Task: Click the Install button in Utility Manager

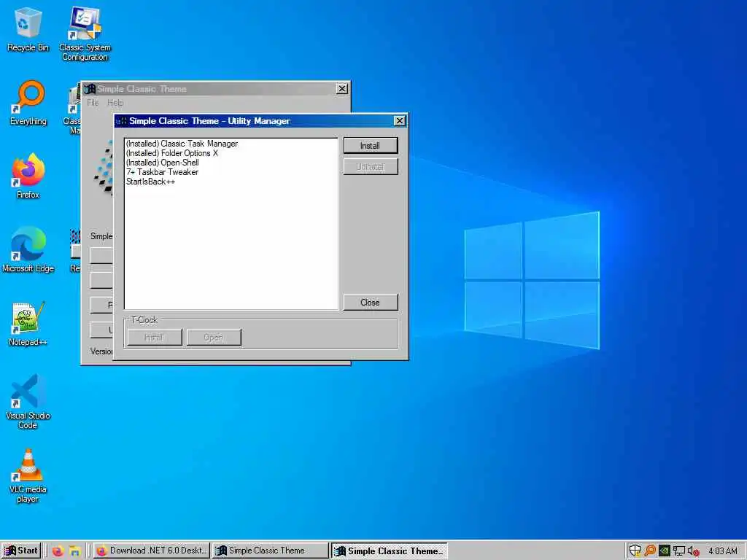Action: 370,146
